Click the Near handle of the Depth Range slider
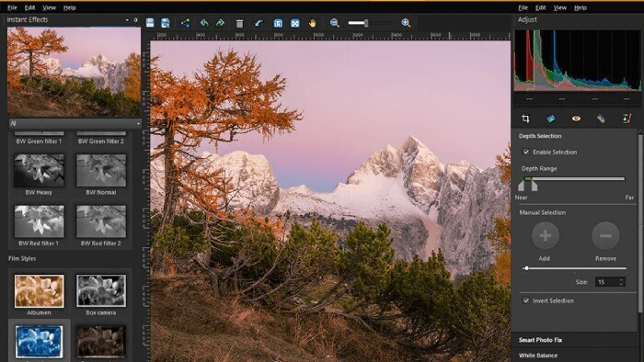 pos(522,186)
